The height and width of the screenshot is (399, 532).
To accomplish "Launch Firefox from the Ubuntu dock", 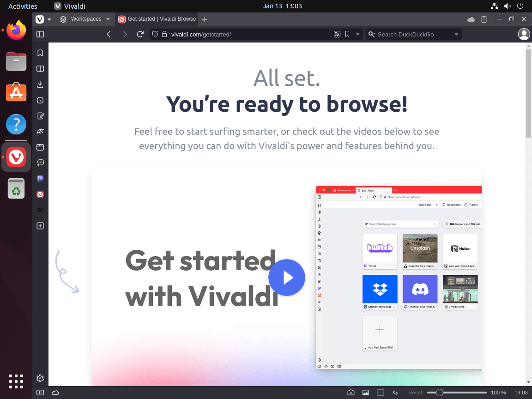I will click(16, 30).
